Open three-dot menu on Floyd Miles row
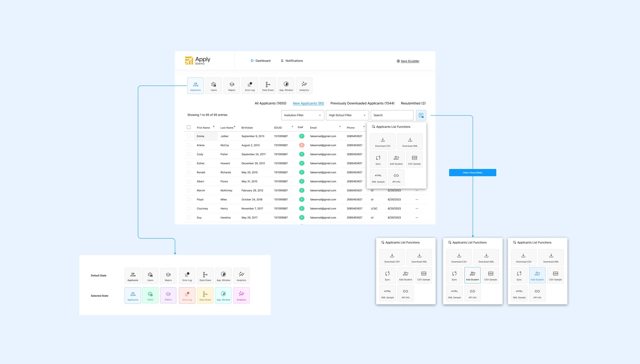 (x=417, y=200)
